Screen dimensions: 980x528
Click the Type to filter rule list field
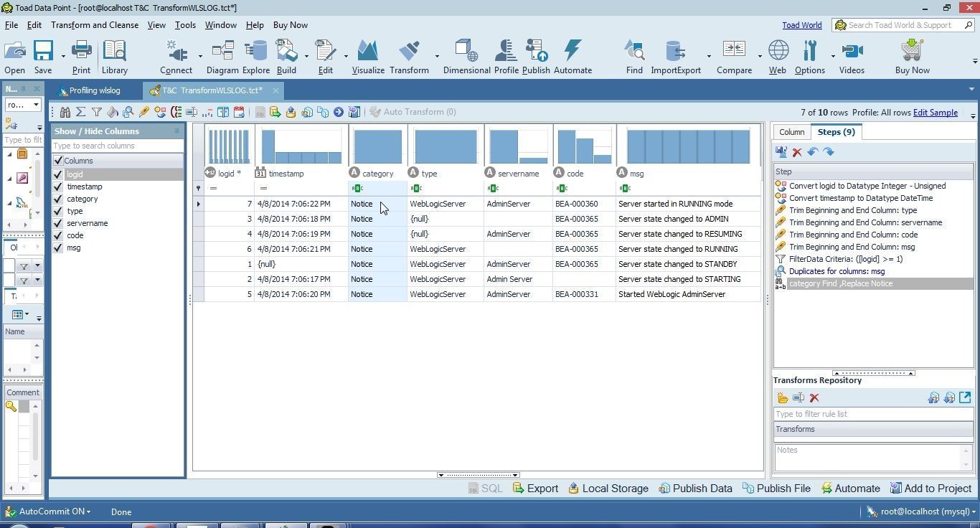coord(873,414)
